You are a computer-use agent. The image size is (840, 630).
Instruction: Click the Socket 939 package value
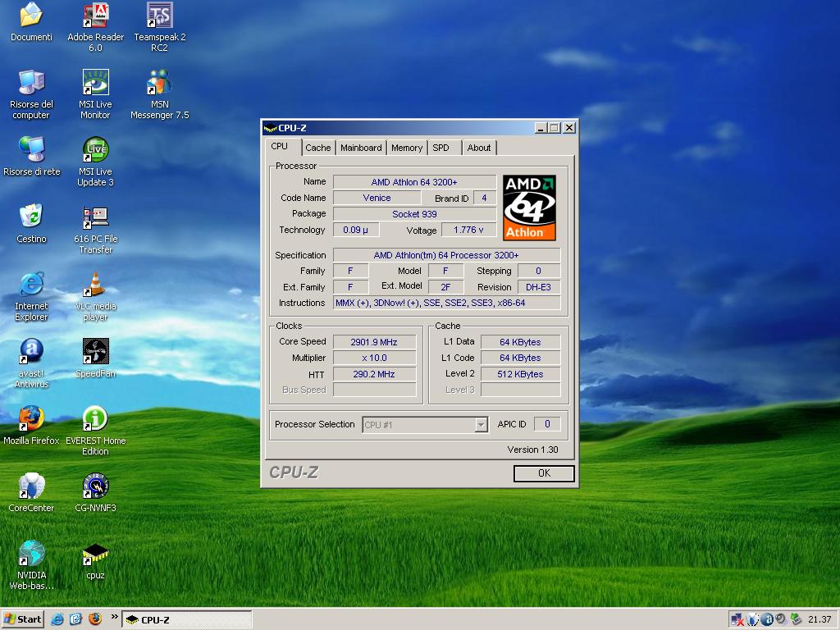pyautogui.click(x=414, y=214)
